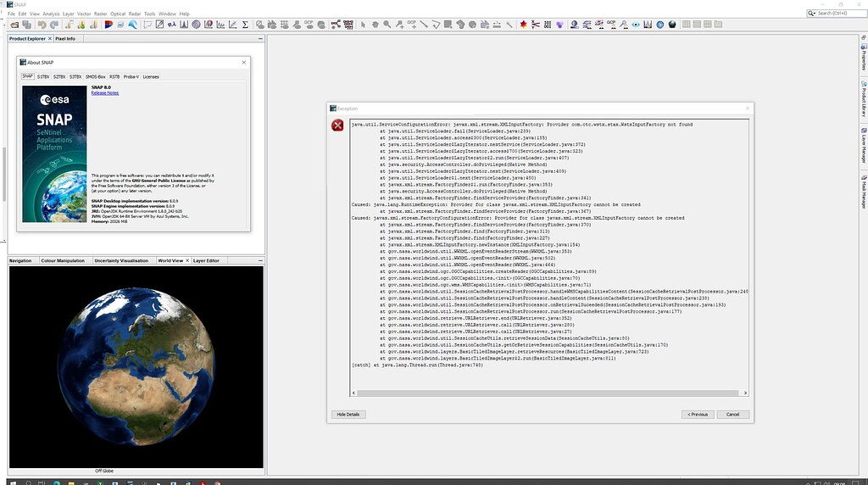Click the red error icon in Exception dialog
This screenshot has width=868, height=485.
337,125
